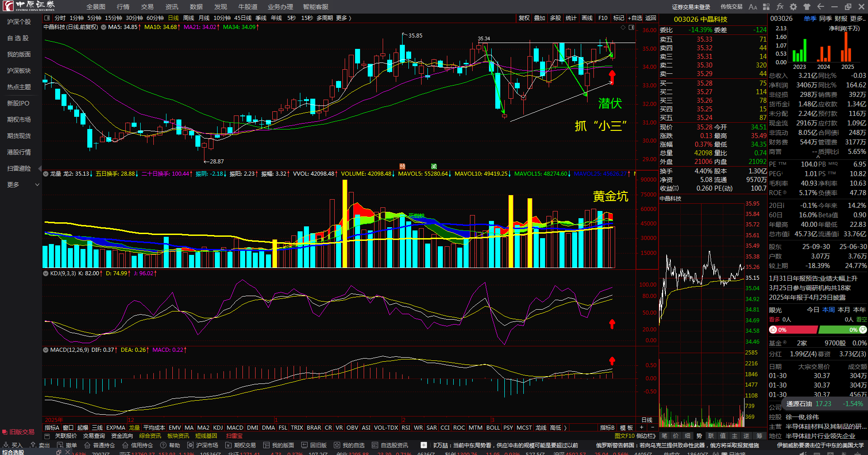Click the zoom-in plus beside 模板
The image size is (868, 455).
pyautogui.click(x=641, y=427)
